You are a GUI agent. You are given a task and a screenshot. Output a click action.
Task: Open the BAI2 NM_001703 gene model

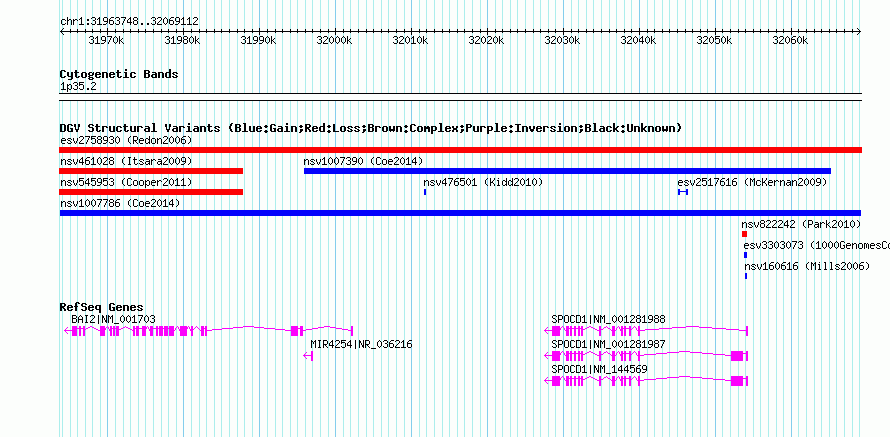[x=209, y=331]
